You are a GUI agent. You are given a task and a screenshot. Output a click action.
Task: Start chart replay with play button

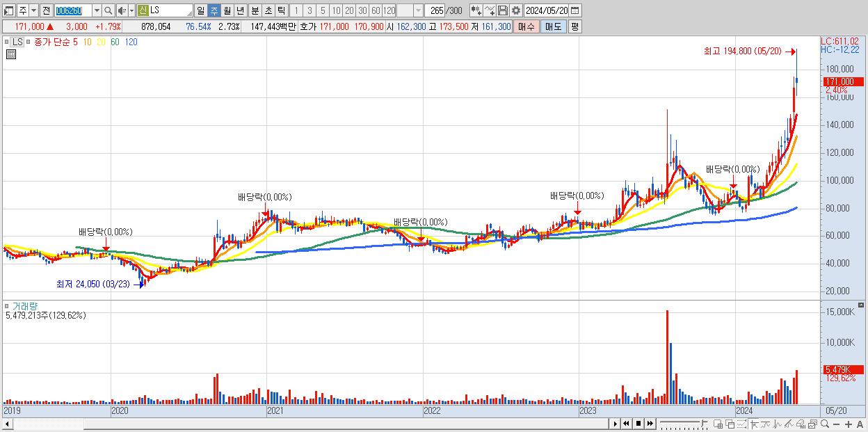tap(615, 424)
